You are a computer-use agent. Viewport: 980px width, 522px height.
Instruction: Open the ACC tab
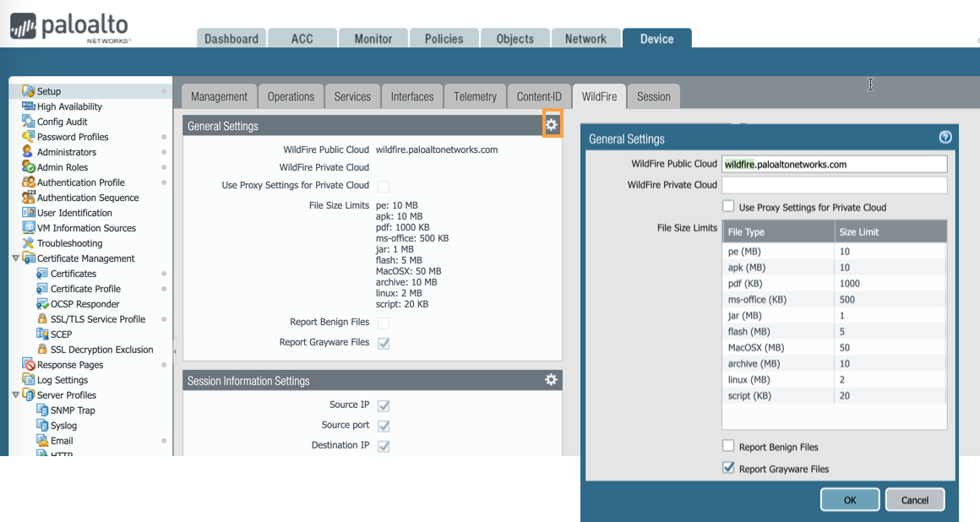pyautogui.click(x=302, y=38)
